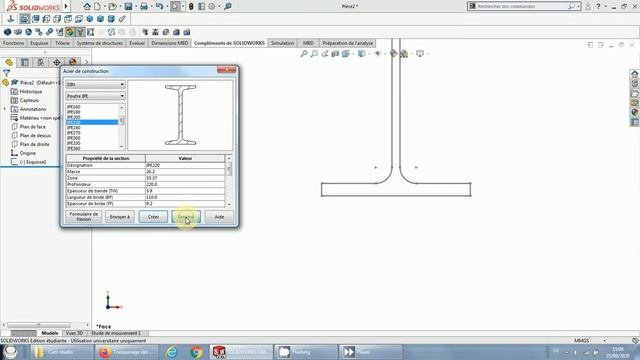Open the DimXpertManager crosshair tab icon
640x360 pixels.
57,62
